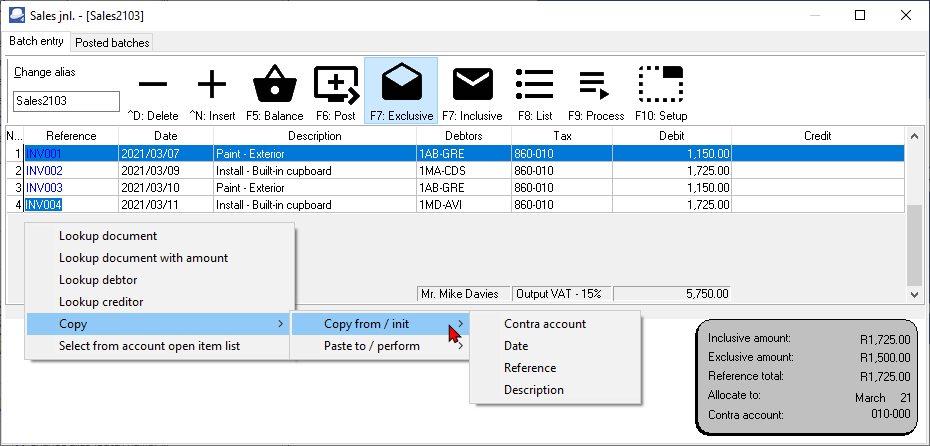
Task: Click the INV004 row tax cell 860-010
Action: [562, 205]
